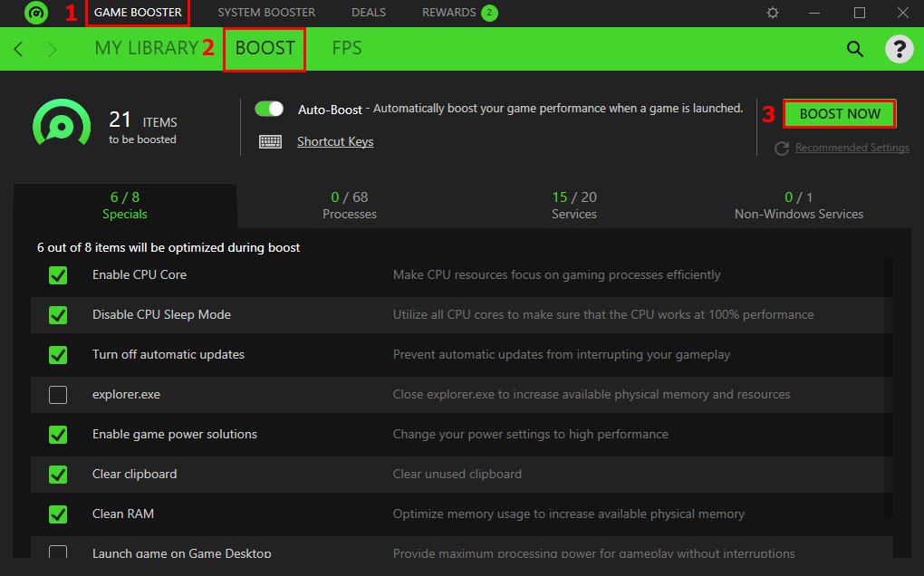Switch to the Processes tab
Image resolution: width=924 pixels, height=576 pixels.
point(350,206)
